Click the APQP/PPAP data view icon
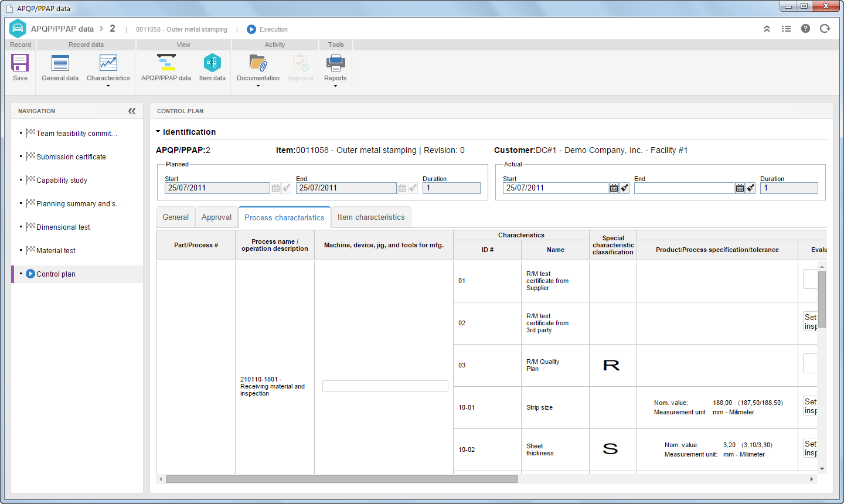This screenshot has width=844, height=504. pos(166,67)
